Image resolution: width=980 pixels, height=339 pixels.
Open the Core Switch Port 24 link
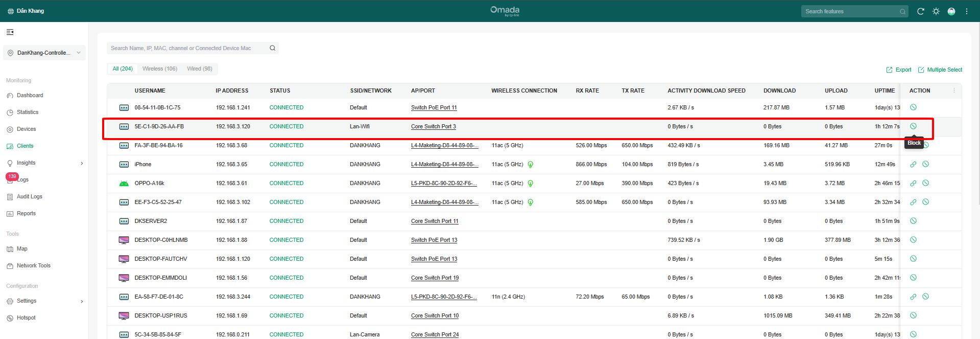(x=435, y=334)
